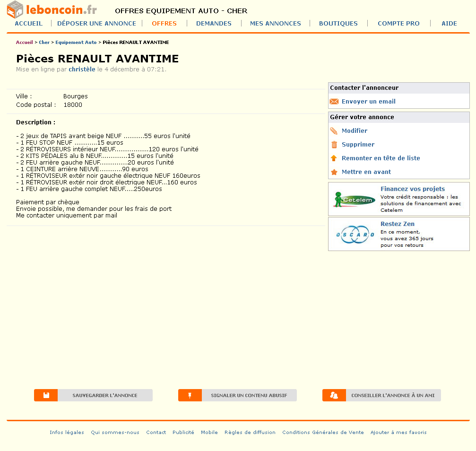Open the Mes annonces menu item
The image size is (476, 451).
pyautogui.click(x=275, y=23)
